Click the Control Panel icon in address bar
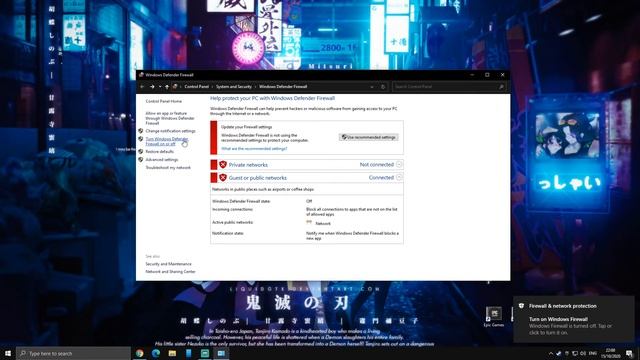640x360 pixels. (175, 87)
